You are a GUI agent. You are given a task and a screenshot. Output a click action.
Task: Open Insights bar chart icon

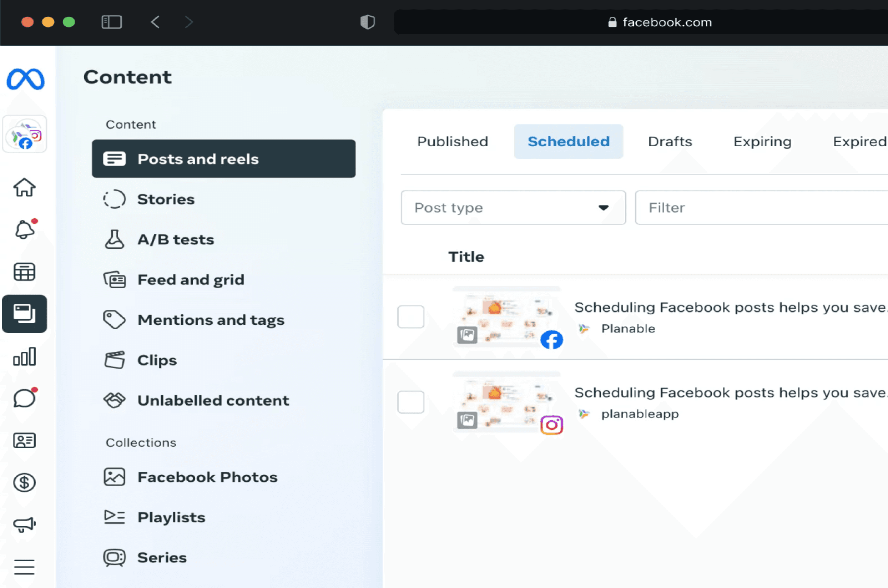click(24, 356)
